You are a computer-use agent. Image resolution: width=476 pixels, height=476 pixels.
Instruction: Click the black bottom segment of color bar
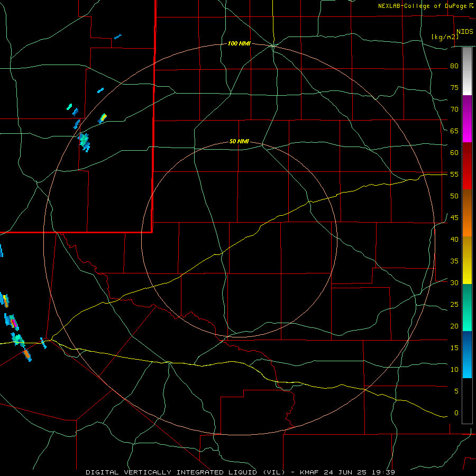tap(467, 401)
